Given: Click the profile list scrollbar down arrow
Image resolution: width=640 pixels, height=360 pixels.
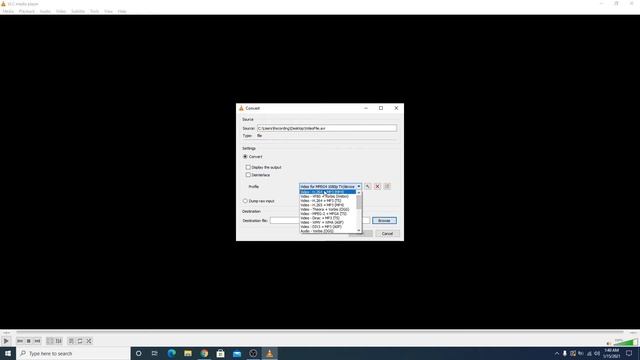Looking at the screenshot, I should coord(359,231).
